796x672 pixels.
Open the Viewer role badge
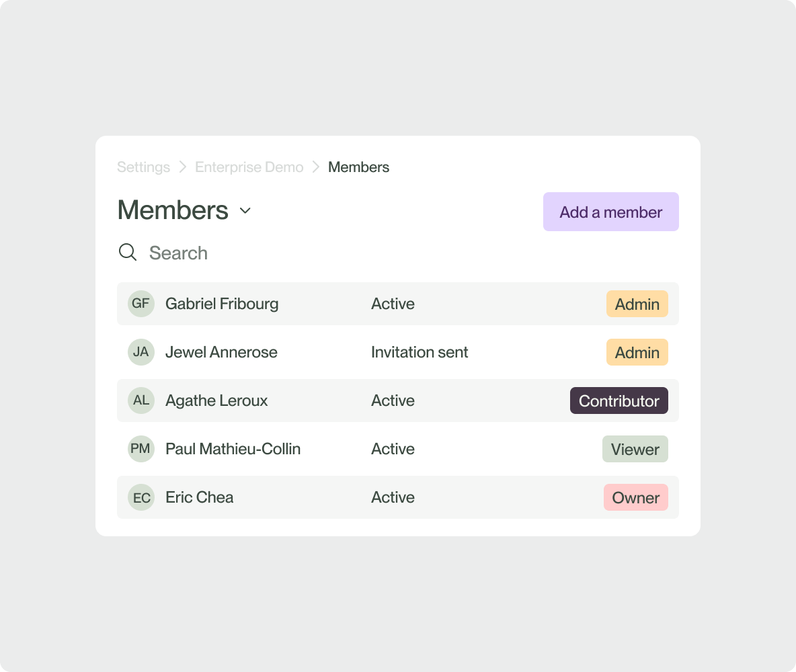[635, 449]
